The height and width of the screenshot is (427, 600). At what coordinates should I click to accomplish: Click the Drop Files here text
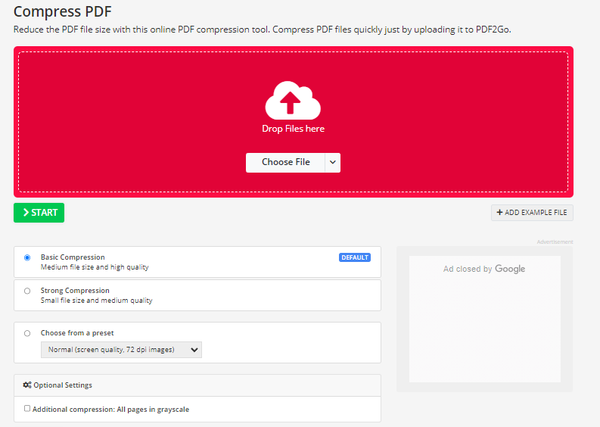point(293,129)
